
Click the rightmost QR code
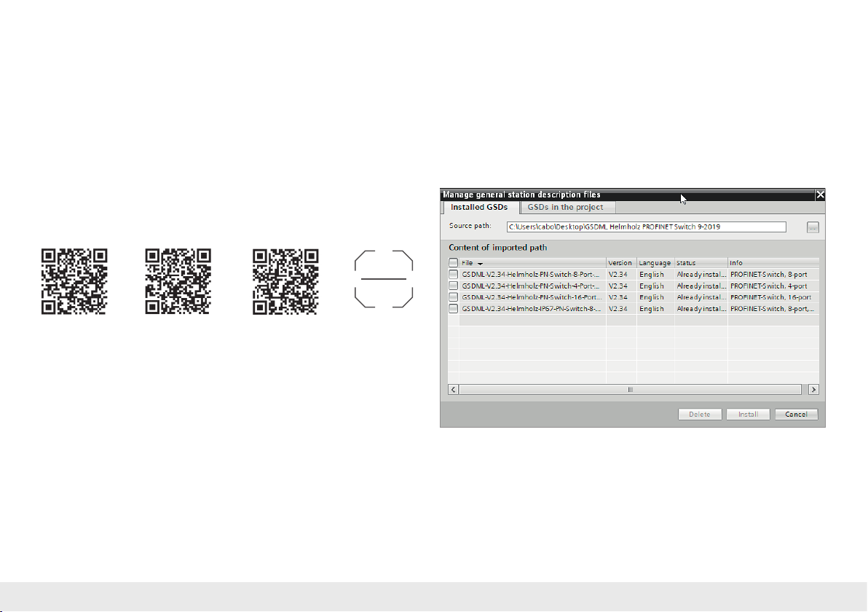[x=285, y=282]
